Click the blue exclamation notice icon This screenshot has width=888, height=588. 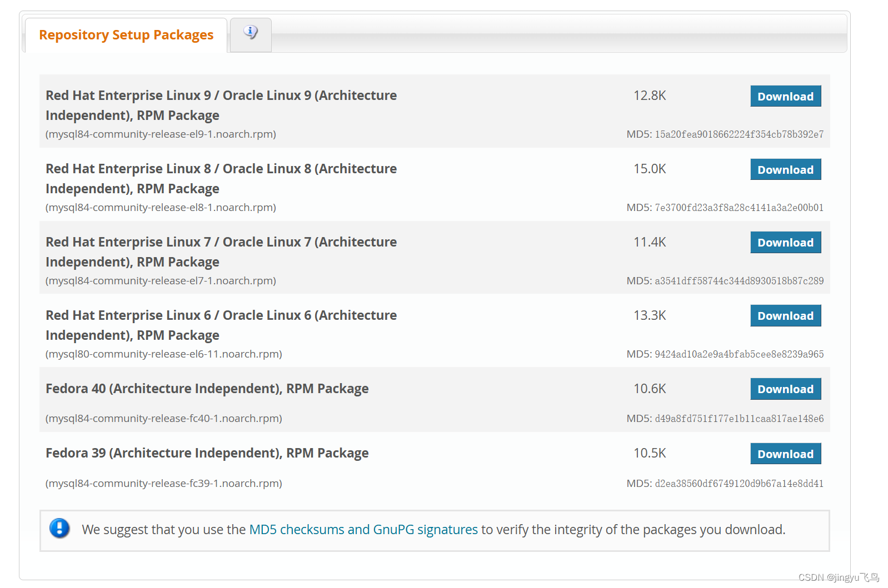[x=59, y=528]
